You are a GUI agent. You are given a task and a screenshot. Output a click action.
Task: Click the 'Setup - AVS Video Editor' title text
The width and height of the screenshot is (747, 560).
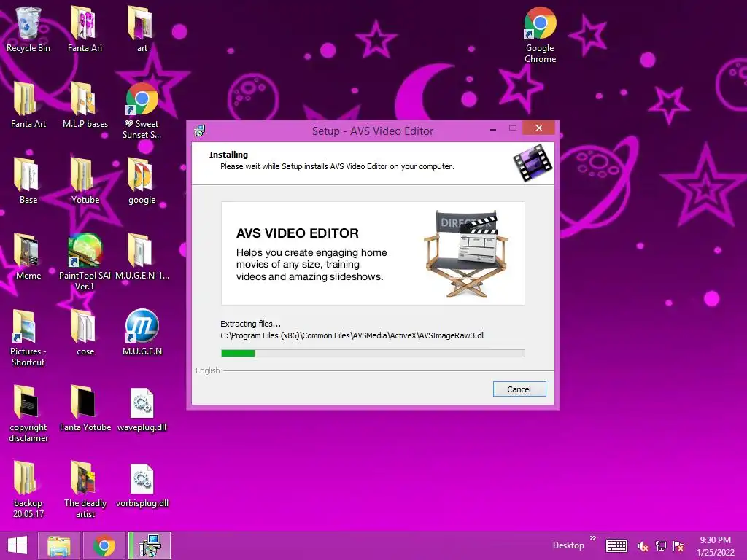[x=373, y=131]
